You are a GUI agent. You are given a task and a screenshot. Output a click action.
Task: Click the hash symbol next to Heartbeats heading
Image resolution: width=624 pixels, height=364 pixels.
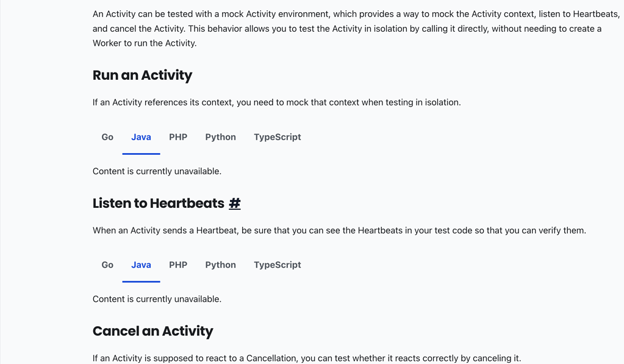pyautogui.click(x=234, y=203)
